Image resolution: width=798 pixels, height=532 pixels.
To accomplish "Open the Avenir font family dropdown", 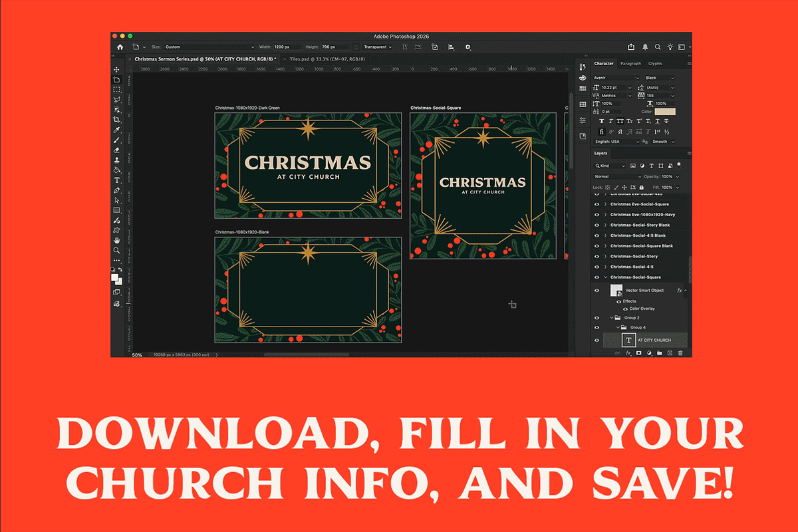I will 617,78.
